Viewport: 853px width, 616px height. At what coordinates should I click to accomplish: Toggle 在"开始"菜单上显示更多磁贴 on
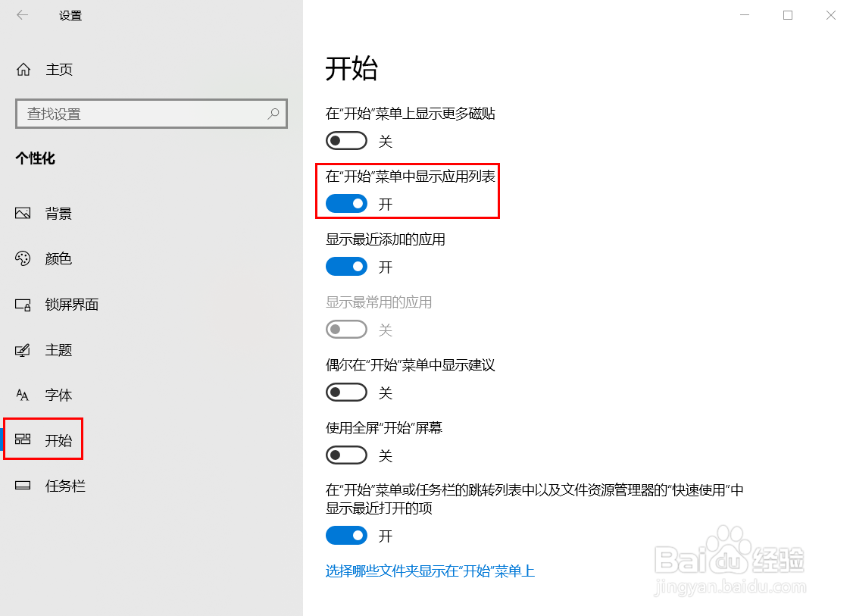click(x=346, y=140)
